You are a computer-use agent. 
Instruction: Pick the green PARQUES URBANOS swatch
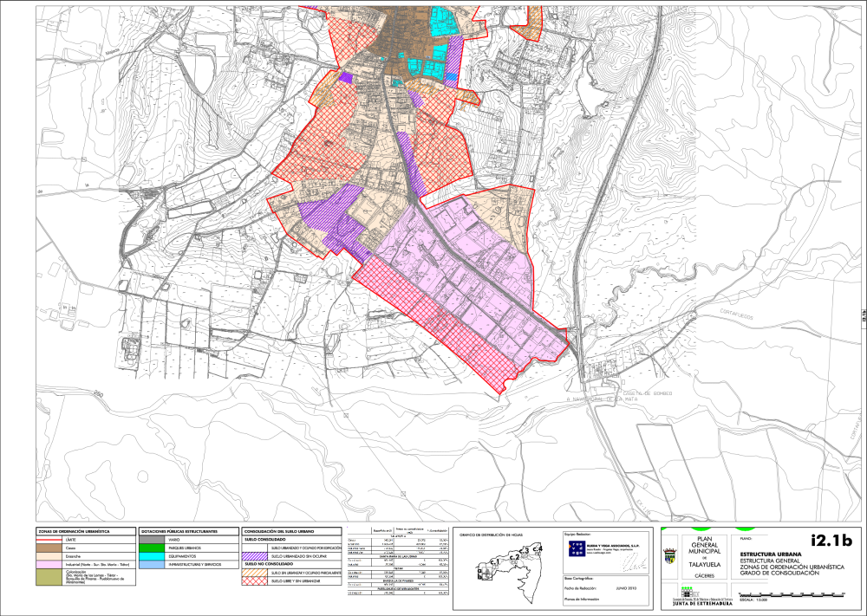coord(152,548)
